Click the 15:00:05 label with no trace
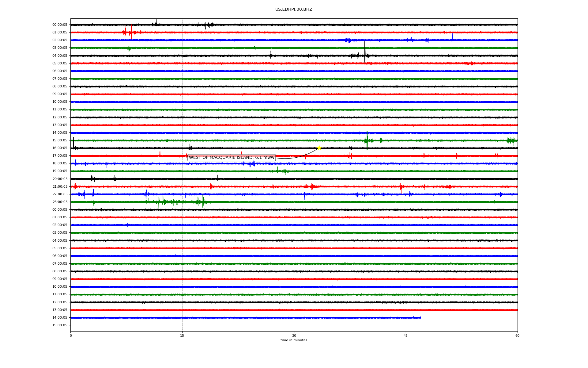Viewport: 588px width, 368px height. coord(60,325)
